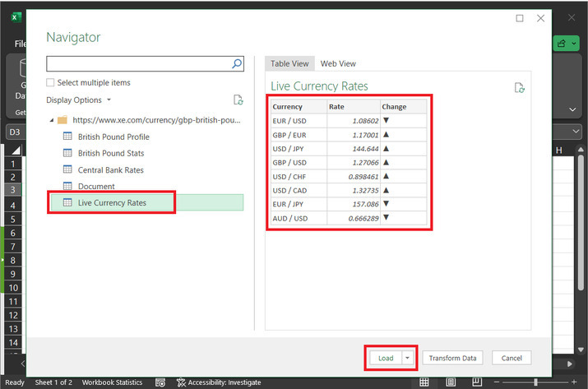Switch to the Table View tab
Viewport: 588px width, 389px height.
[x=289, y=63]
